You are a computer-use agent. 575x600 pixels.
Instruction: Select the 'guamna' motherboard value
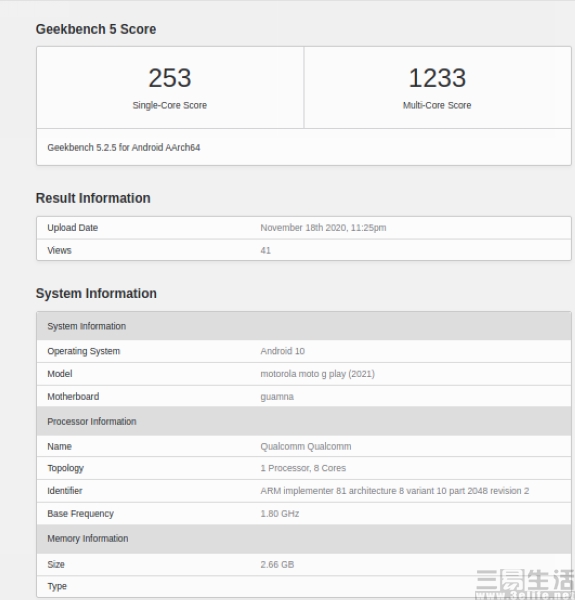tap(277, 397)
